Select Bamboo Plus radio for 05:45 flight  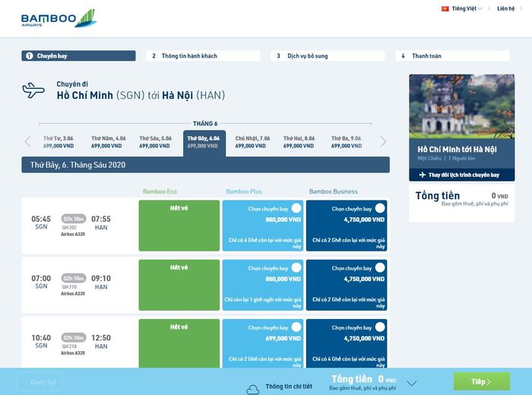point(296,208)
